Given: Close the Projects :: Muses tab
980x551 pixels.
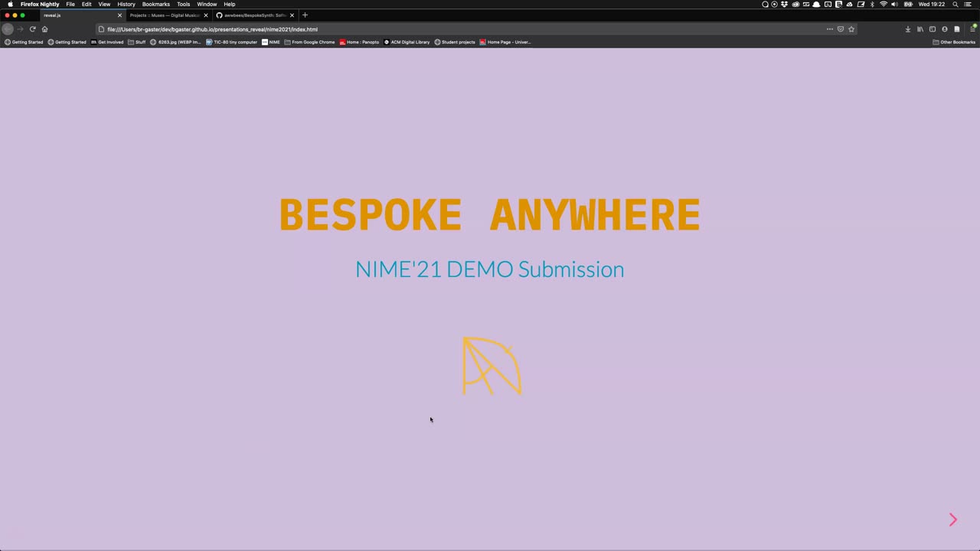Looking at the screenshot, I should [x=205, y=15].
